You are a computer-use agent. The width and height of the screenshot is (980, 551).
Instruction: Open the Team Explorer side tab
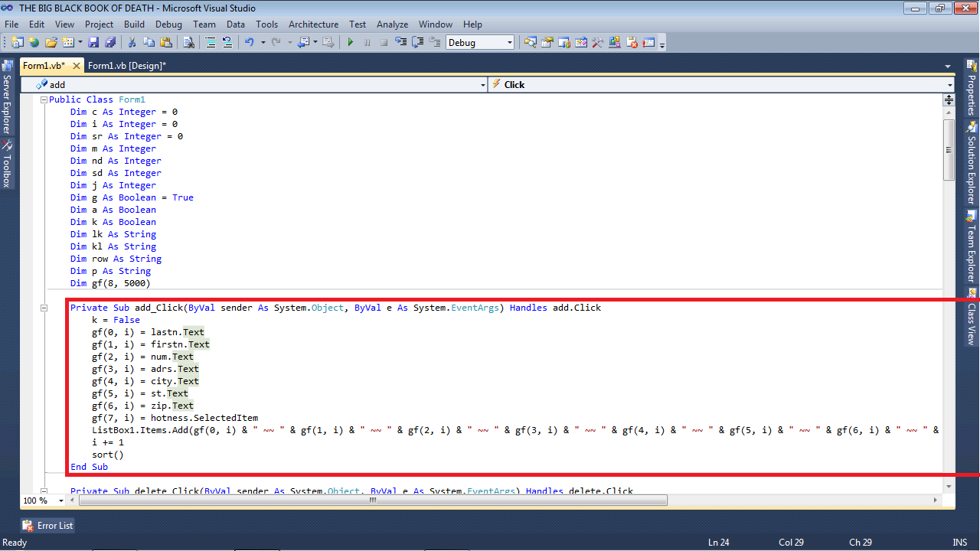pos(972,246)
